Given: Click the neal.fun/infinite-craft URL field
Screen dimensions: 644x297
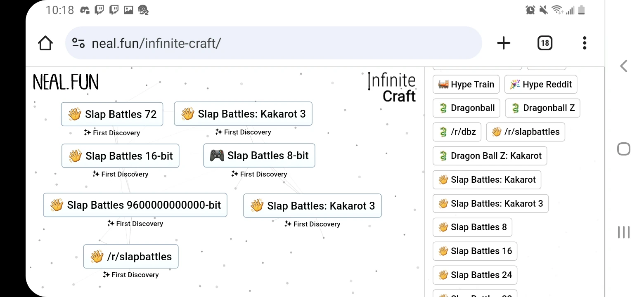Looking at the screenshot, I should point(272,43).
